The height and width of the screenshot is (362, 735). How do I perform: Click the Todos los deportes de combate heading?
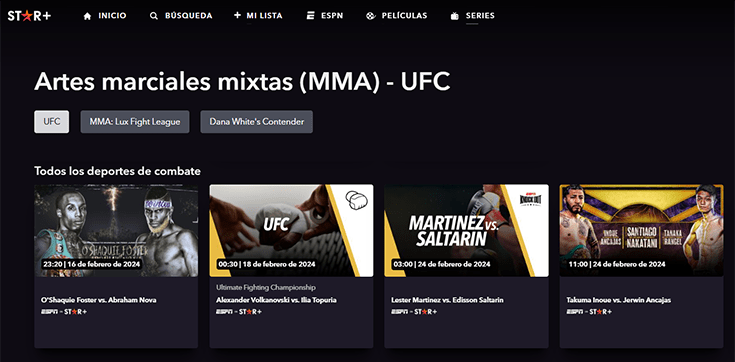pyautogui.click(x=117, y=171)
